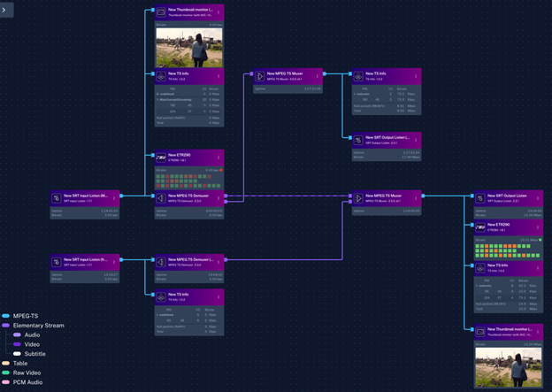Click the upper SRT Input Listen node icon
The image size is (552, 392).
click(57, 198)
